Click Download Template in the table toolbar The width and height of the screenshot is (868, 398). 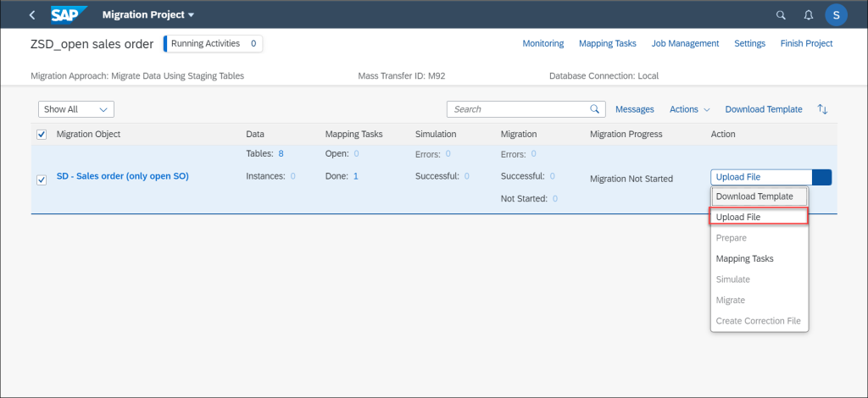764,109
